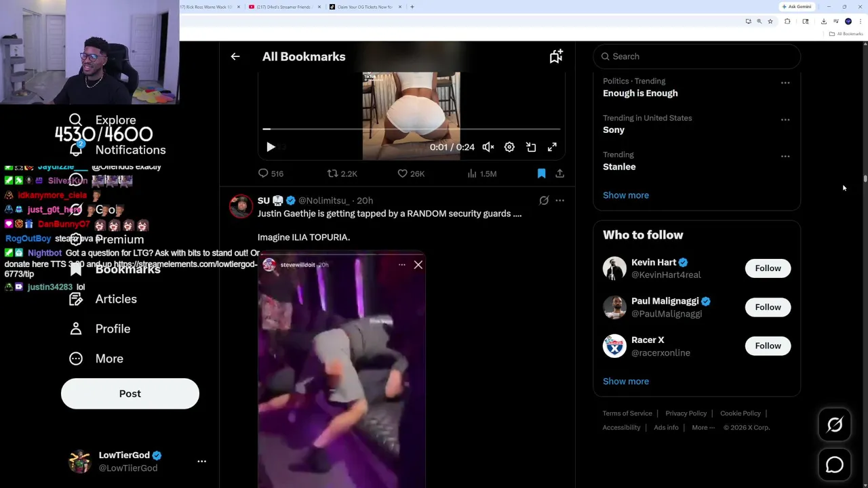Open Cookie Policy link
This screenshot has height=488, width=868.
click(741, 413)
